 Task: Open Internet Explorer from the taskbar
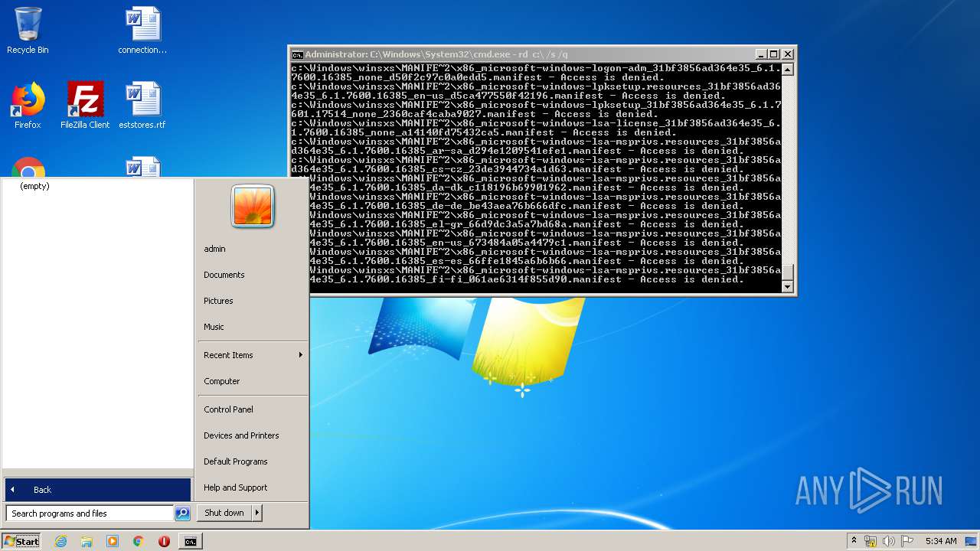[x=60, y=541]
